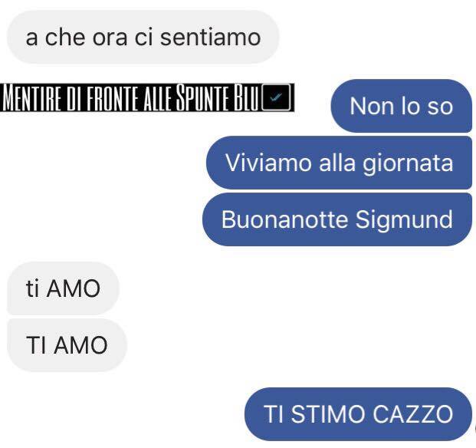Click the word 'Buonanotte' in the blue bubble
This screenshot has height=448, width=476.
pyautogui.click(x=284, y=219)
